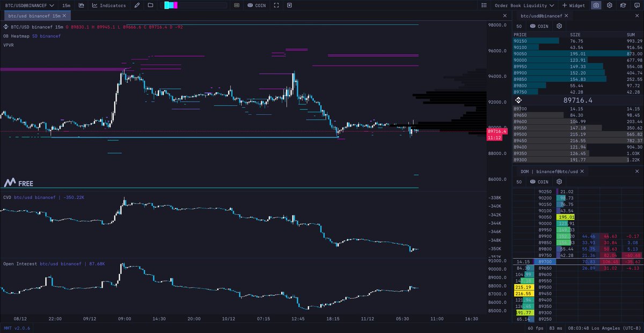Toggle the COIN unit in the top toolbar
The width and height of the screenshot is (644, 333).
[x=257, y=5]
